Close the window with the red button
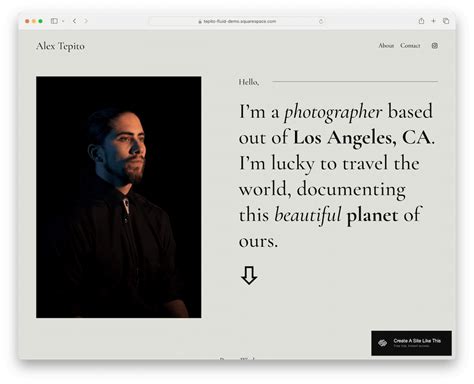 coord(27,21)
